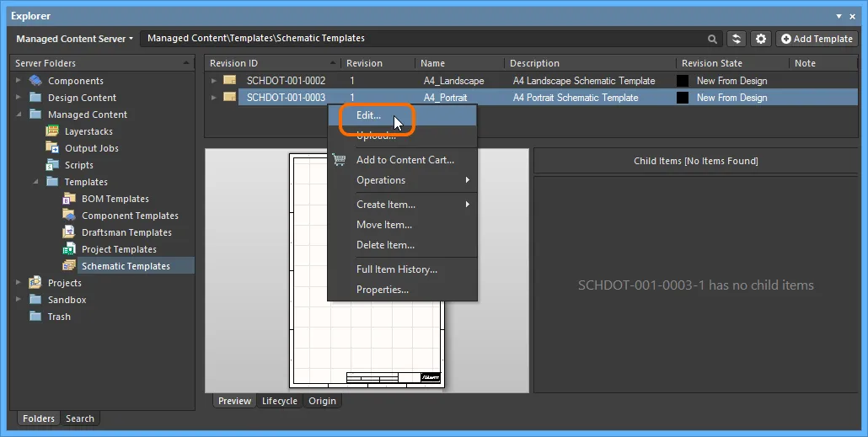Sort by the Description column header
868x437 pixels.
(590, 63)
